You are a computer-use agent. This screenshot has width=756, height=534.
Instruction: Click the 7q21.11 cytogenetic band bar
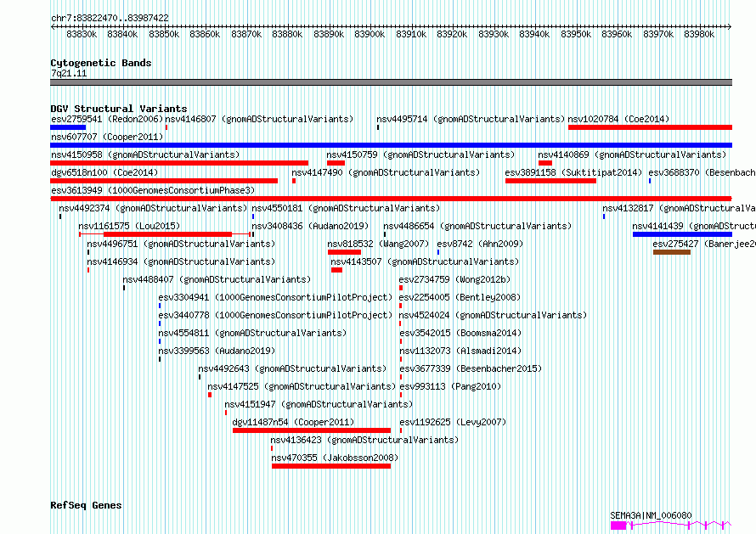tap(391, 82)
